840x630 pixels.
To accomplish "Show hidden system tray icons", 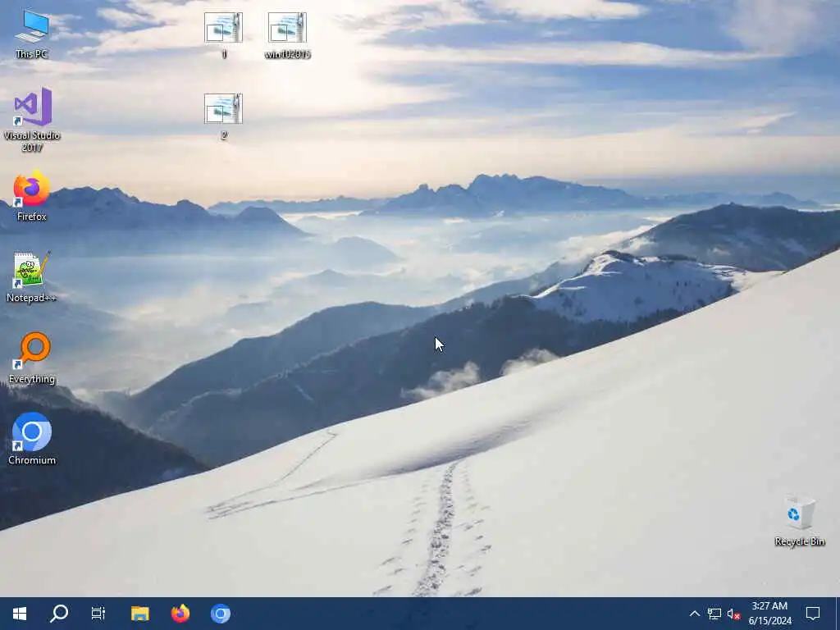I will tap(694, 614).
